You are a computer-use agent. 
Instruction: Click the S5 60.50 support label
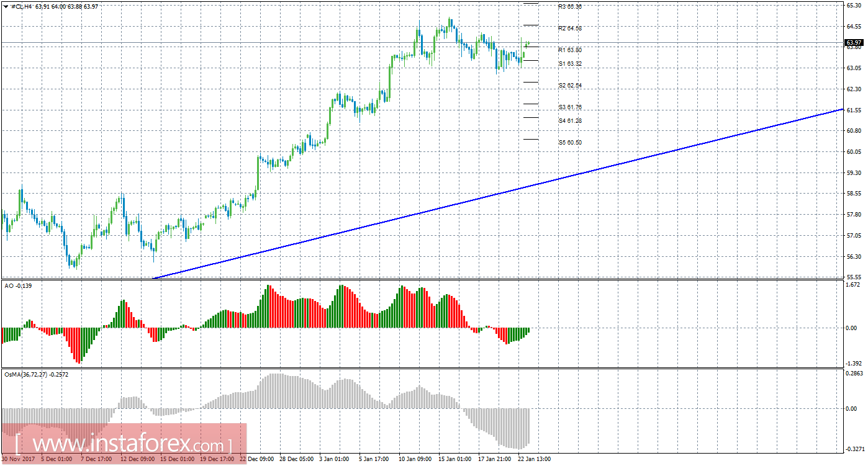569,142
